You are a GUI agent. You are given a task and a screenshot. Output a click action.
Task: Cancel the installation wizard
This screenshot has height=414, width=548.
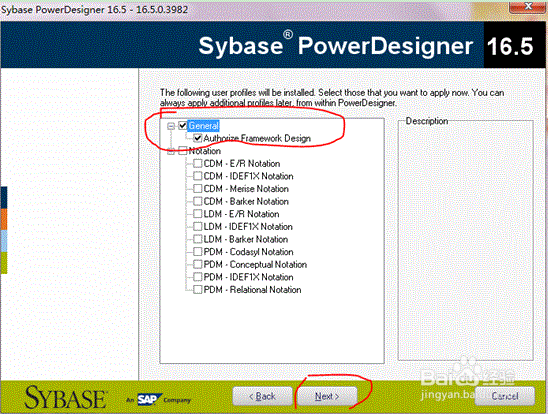505,396
